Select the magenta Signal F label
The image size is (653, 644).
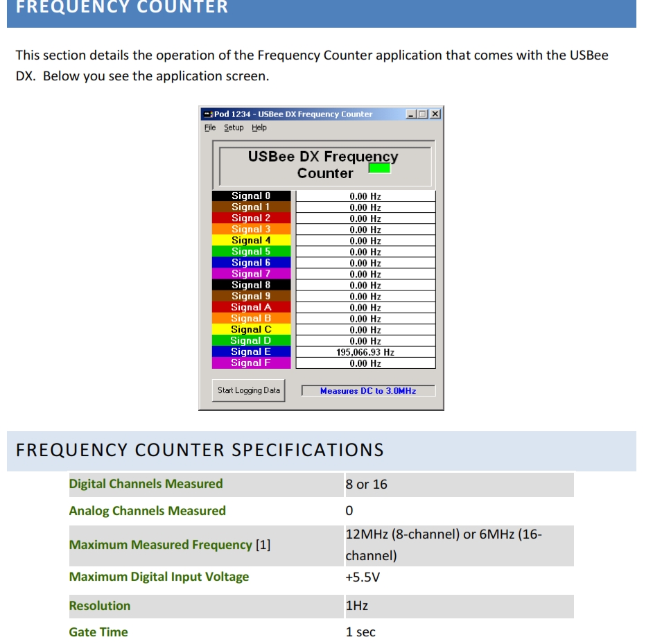click(251, 363)
